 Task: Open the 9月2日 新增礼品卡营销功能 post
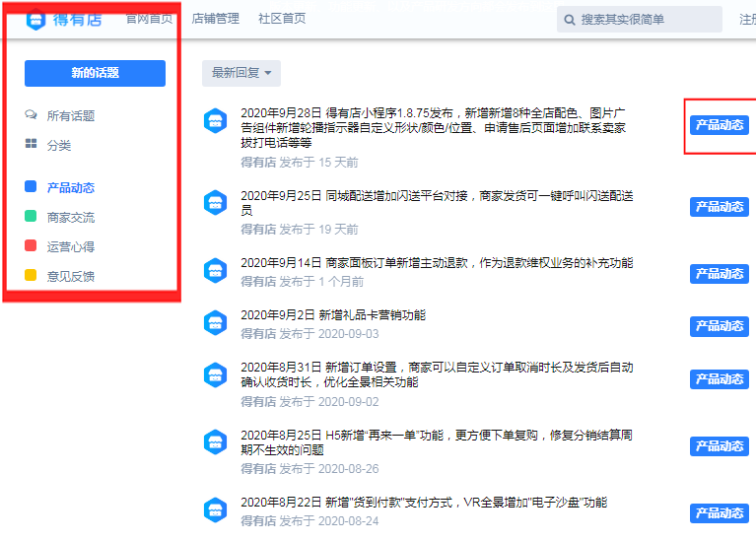(333, 315)
